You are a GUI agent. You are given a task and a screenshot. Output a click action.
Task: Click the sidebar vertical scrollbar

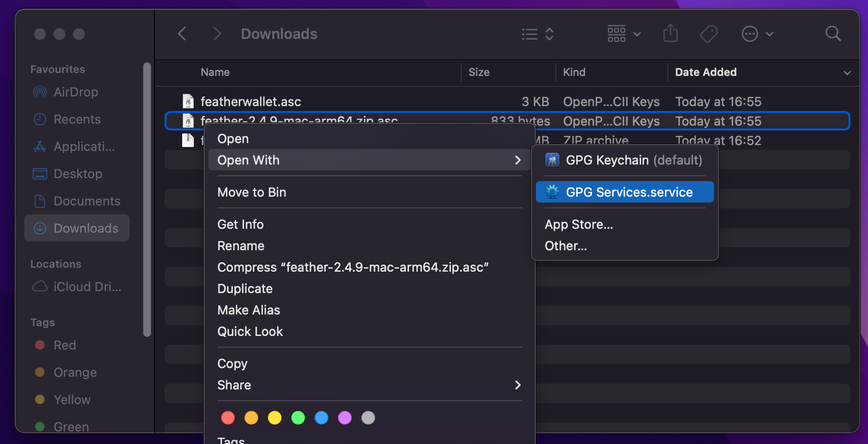pos(147,200)
